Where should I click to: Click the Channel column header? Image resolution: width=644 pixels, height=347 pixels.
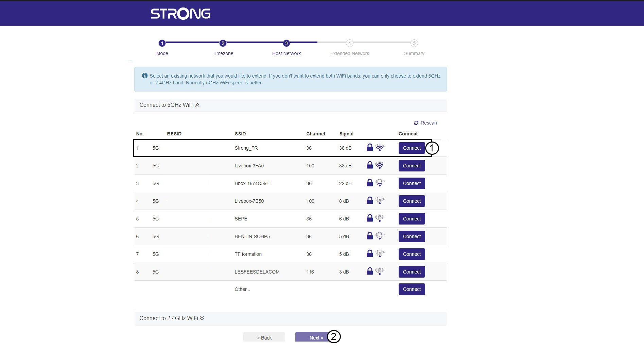coord(316,134)
